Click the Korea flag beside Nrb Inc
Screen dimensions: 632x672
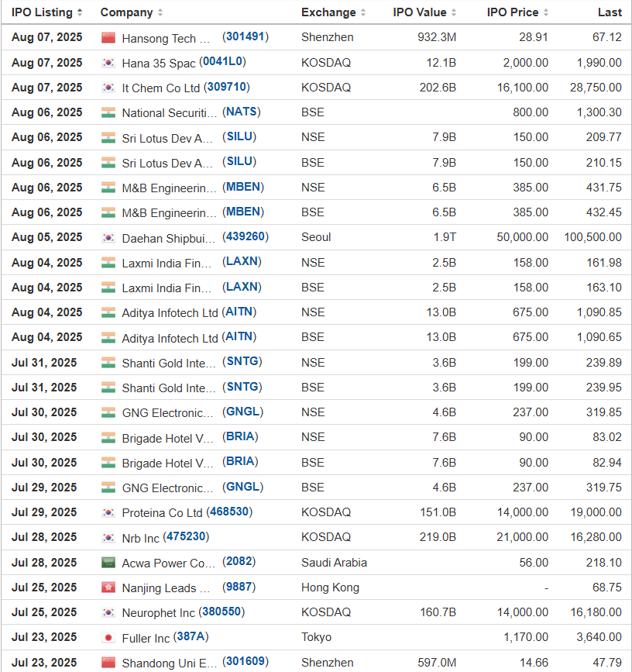(x=108, y=537)
